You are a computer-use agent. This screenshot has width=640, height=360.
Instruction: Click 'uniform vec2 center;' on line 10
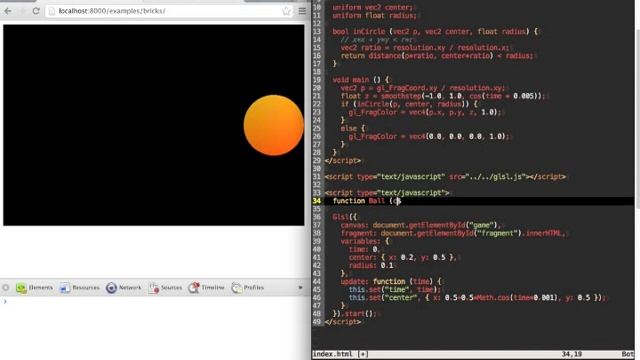tap(373, 7)
